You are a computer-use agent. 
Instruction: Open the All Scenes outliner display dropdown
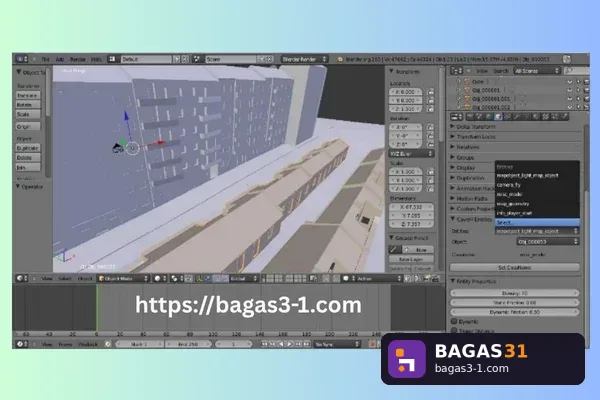click(x=537, y=70)
